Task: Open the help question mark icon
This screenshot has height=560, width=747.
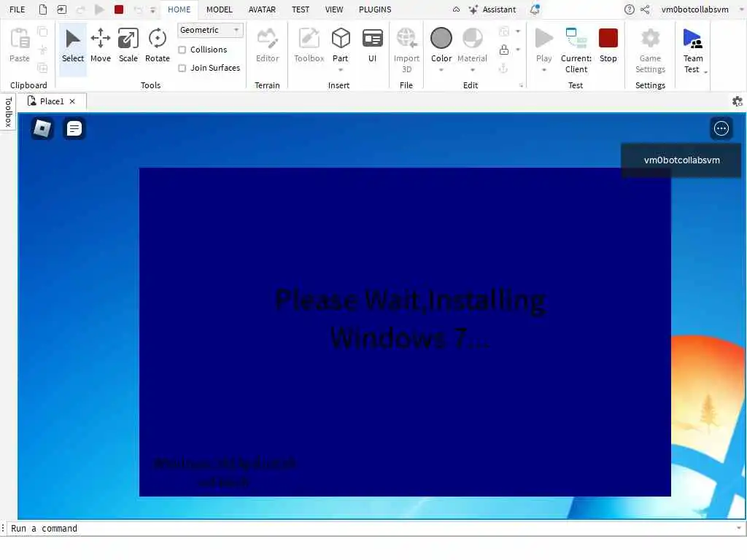Action: (x=630, y=9)
